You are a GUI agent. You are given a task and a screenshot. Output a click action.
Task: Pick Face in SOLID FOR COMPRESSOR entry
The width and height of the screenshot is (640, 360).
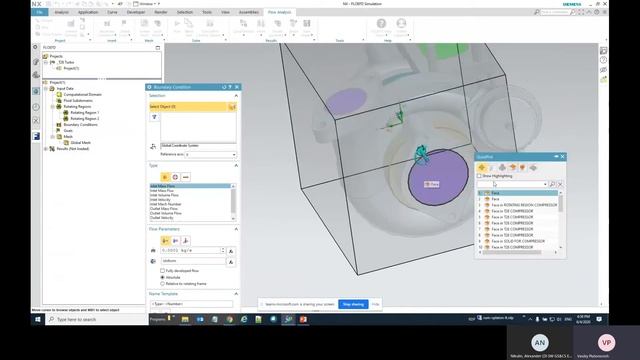tap(518, 241)
